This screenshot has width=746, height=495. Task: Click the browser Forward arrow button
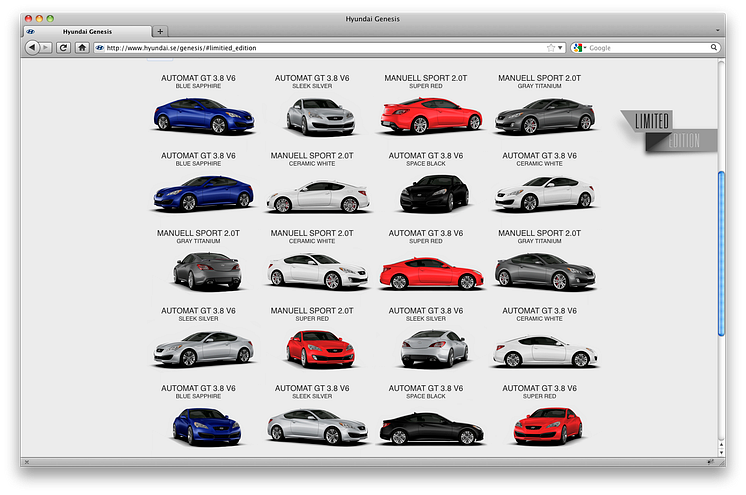(46, 48)
